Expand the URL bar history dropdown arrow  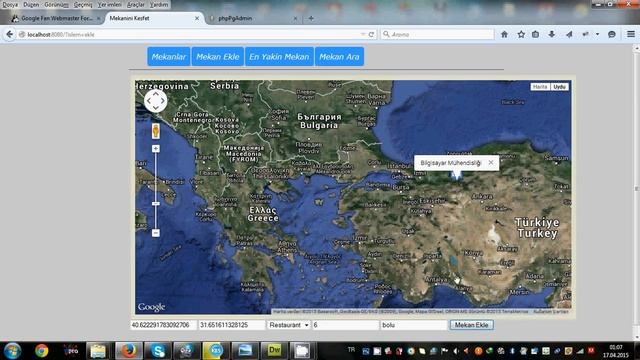pos(363,34)
